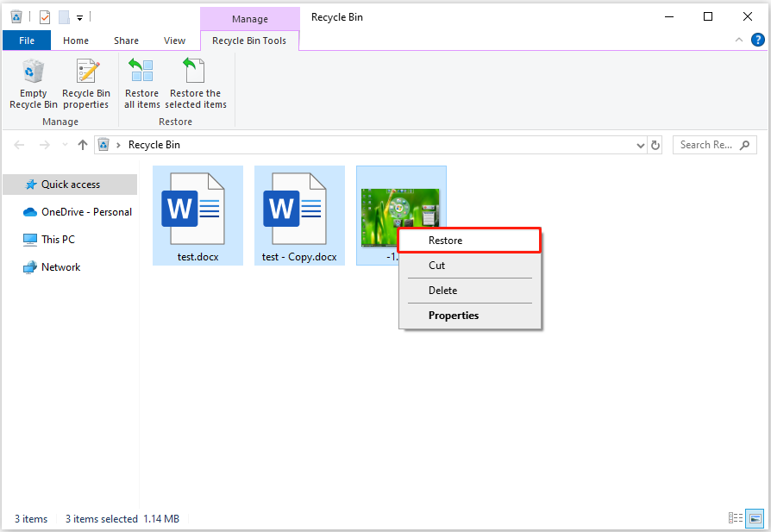Choose Restore from the context menu
The image size is (771, 532).
[x=469, y=241]
